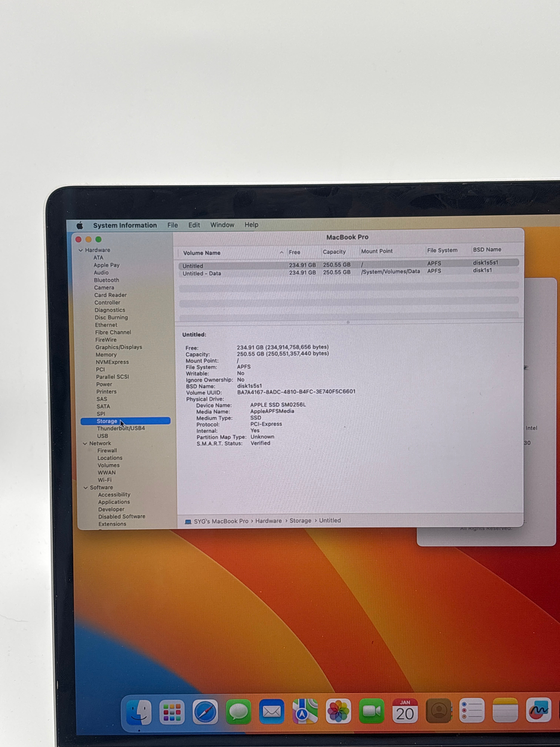This screenshot has height=747, width=560.
Task: Sort by Mount Point column header
Action: [377, 251]
